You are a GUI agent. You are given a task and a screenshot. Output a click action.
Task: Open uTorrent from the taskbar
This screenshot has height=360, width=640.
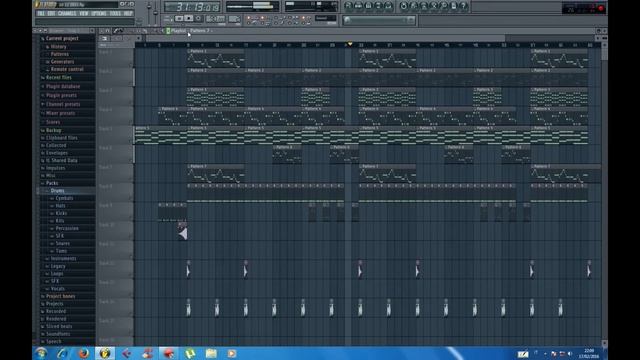click(x=190, y=353)
